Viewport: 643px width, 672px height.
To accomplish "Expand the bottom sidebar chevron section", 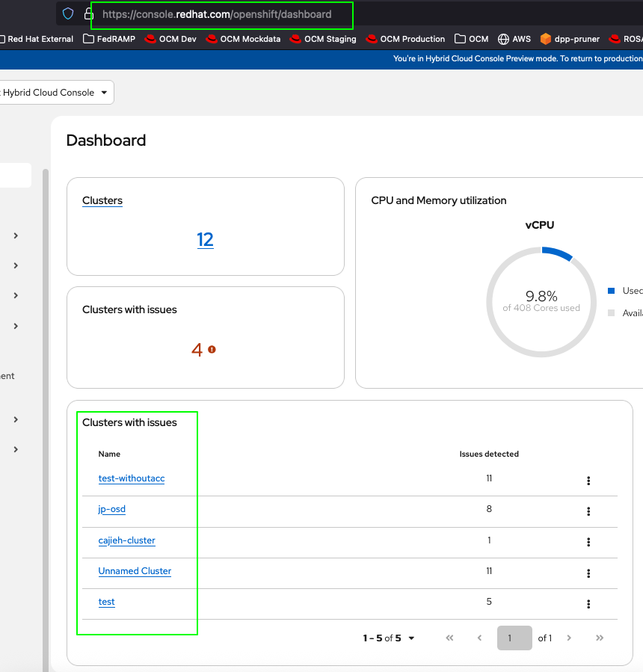I will coord(16,449).
